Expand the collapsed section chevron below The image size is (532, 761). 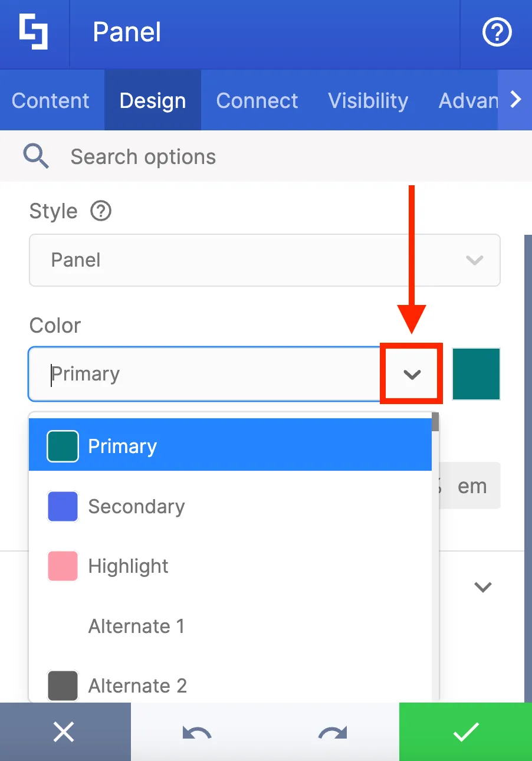483,587
